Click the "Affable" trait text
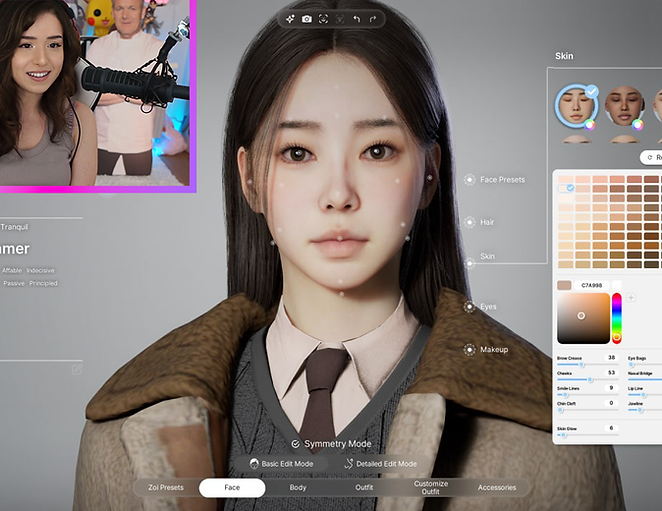Image resolution: width=662 pixels, height=511 pixels. coord(12,270)
